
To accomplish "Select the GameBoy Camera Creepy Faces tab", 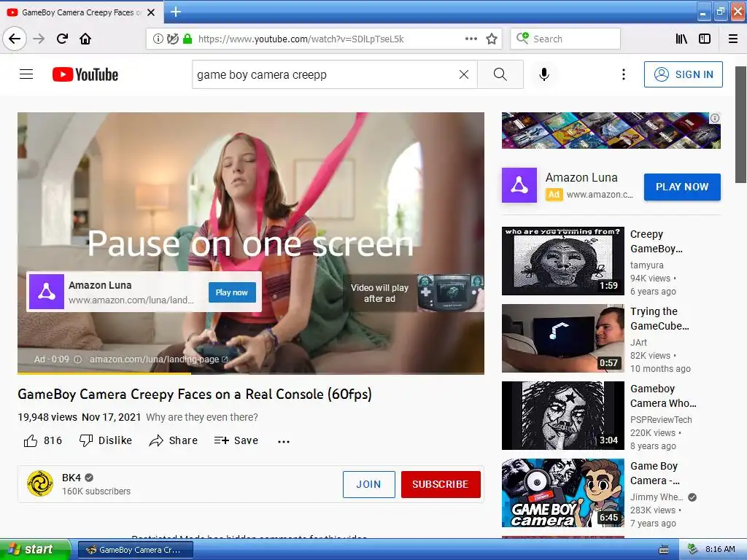I will (82, 12).
